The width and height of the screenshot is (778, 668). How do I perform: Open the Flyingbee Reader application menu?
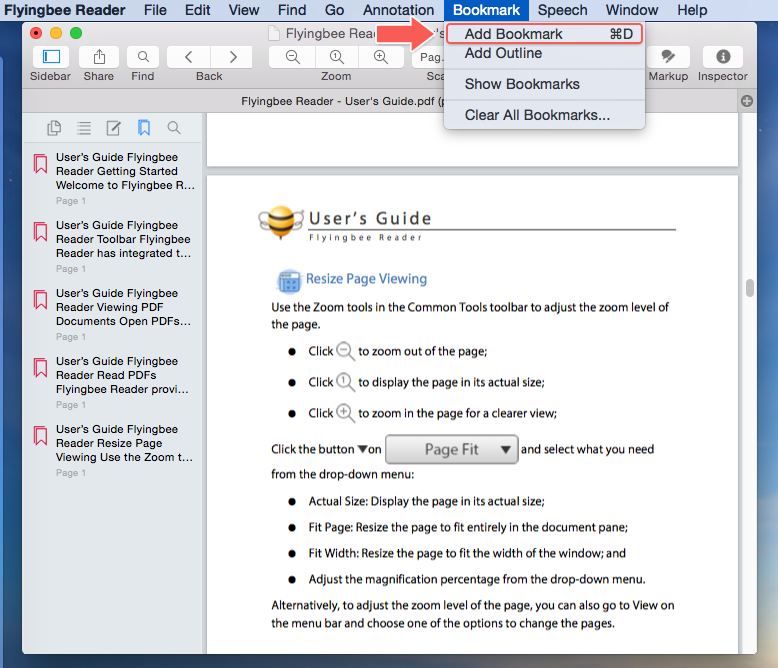point(65,10)
